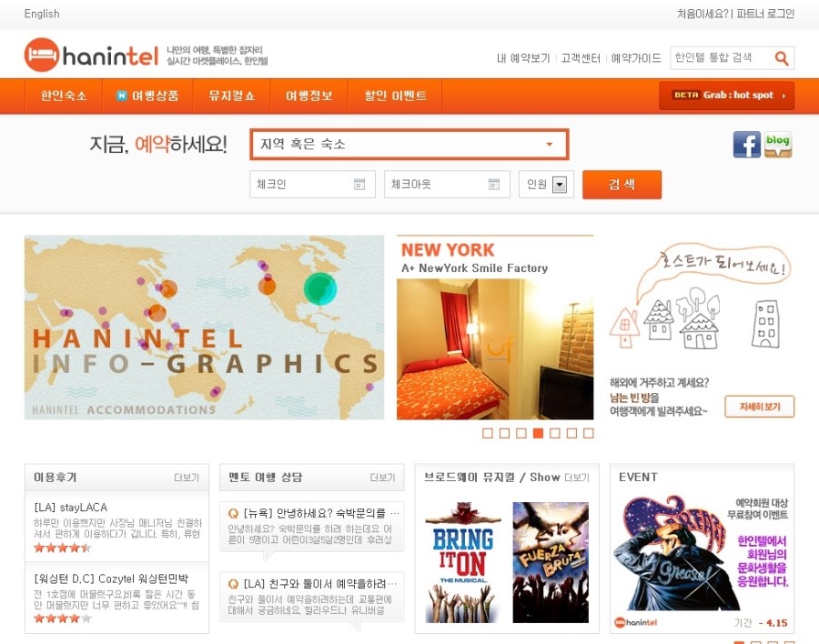The image size is (819, 644).
Task: Select the first slide indicator square
Action: [488, 433]
